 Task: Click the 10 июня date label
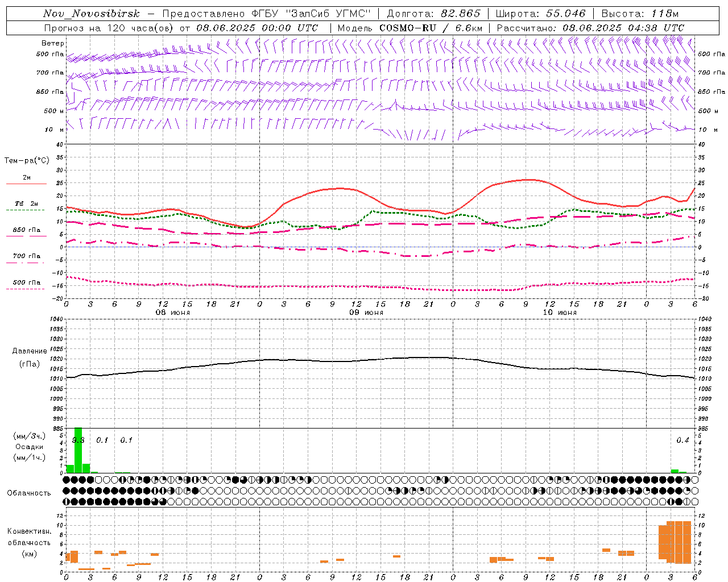(x=560, y=313)
